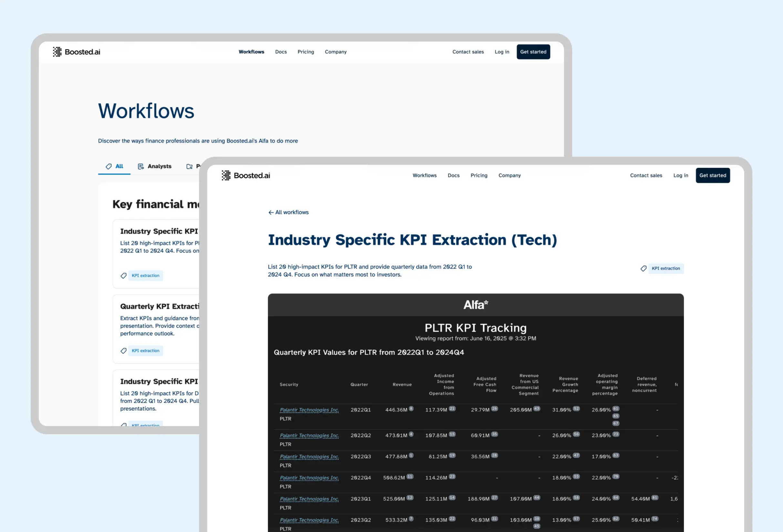Click the Analysts tab icon
This screenshot has height=532, width=783.
[x=140, y=166]
